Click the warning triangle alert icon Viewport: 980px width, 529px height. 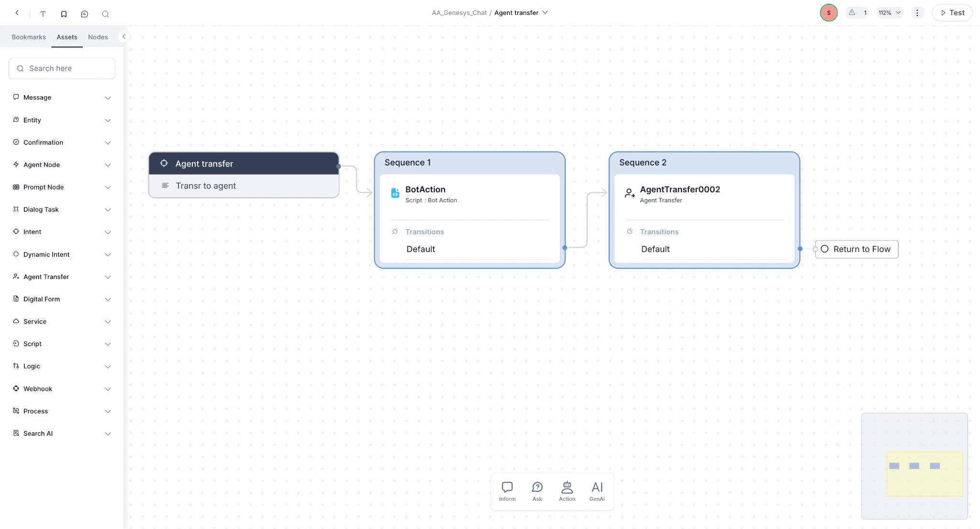(852, 13)
